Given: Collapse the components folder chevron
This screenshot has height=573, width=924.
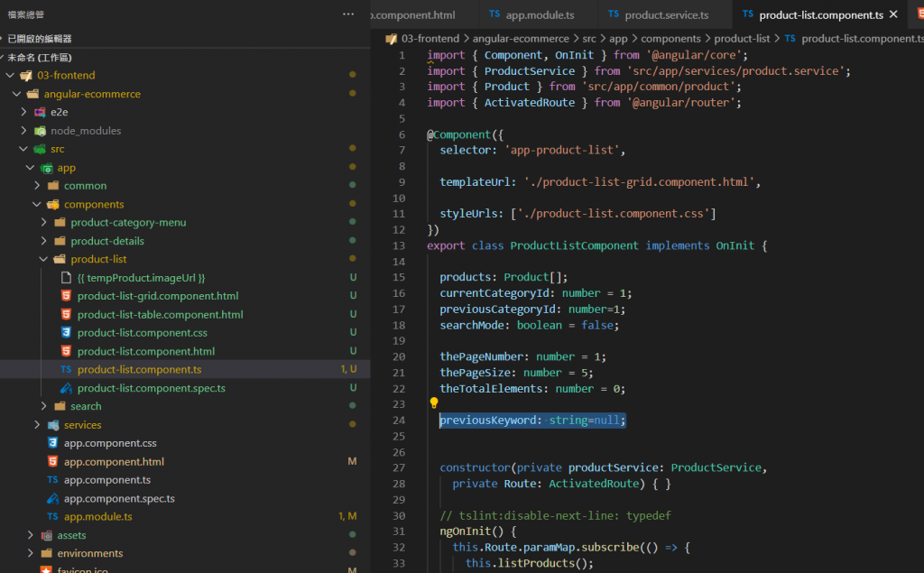Looking at the screenshot, I should (x=37, y=204).
